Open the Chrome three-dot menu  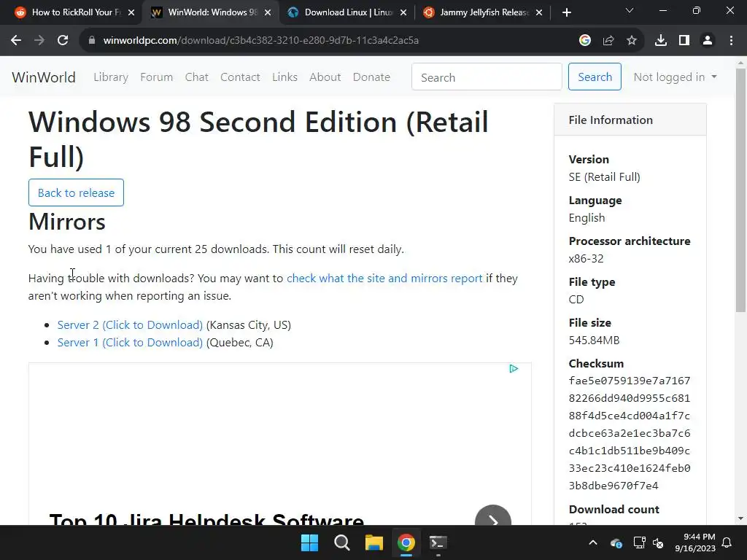click(731, 41)
